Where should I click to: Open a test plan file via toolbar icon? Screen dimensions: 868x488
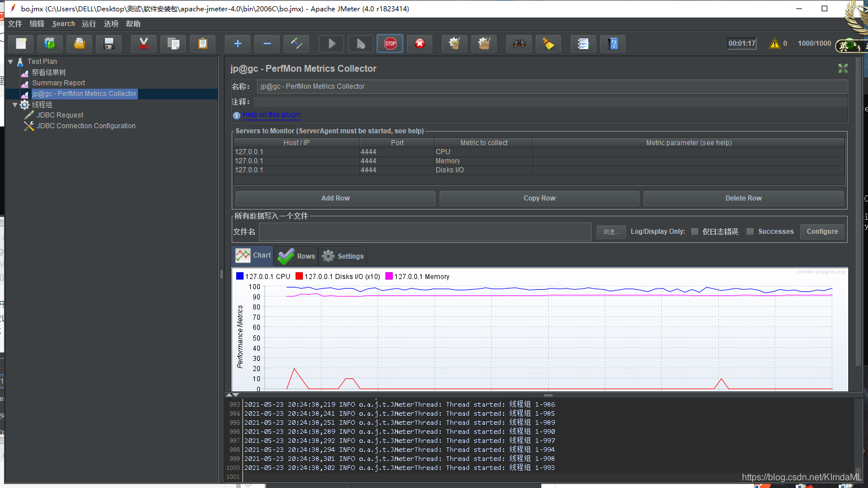(80, 43)
